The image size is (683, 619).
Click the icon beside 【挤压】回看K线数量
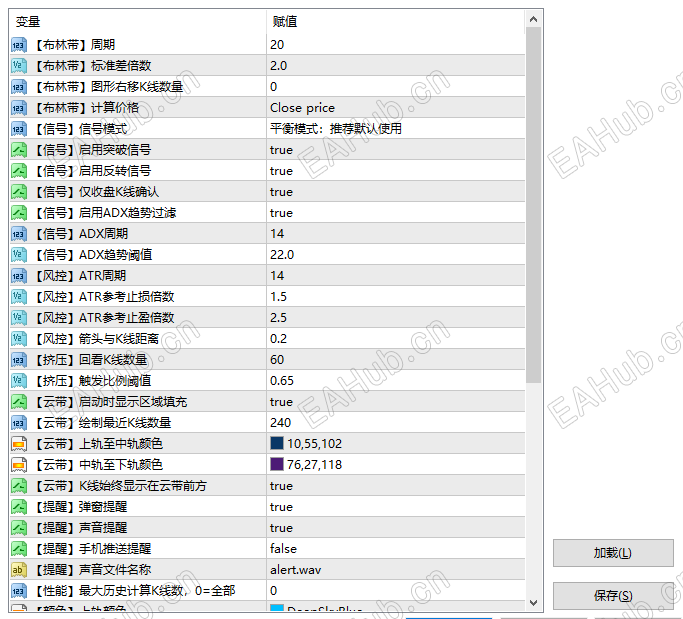pos(19,360)
